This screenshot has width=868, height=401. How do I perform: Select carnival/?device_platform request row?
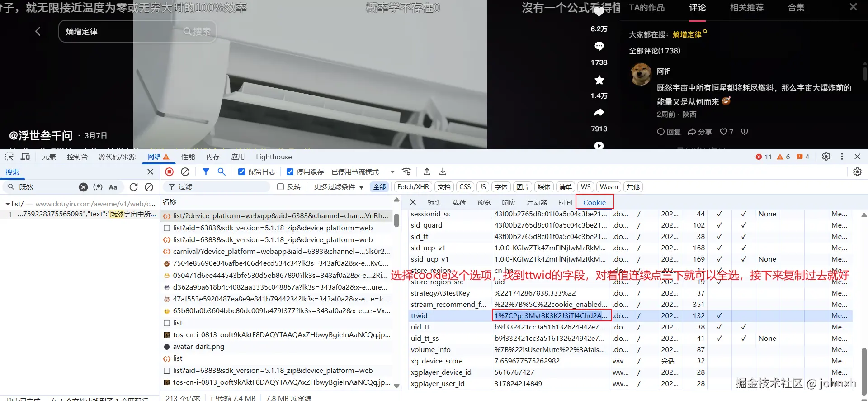pyautogui.click(x=277, y=251)
